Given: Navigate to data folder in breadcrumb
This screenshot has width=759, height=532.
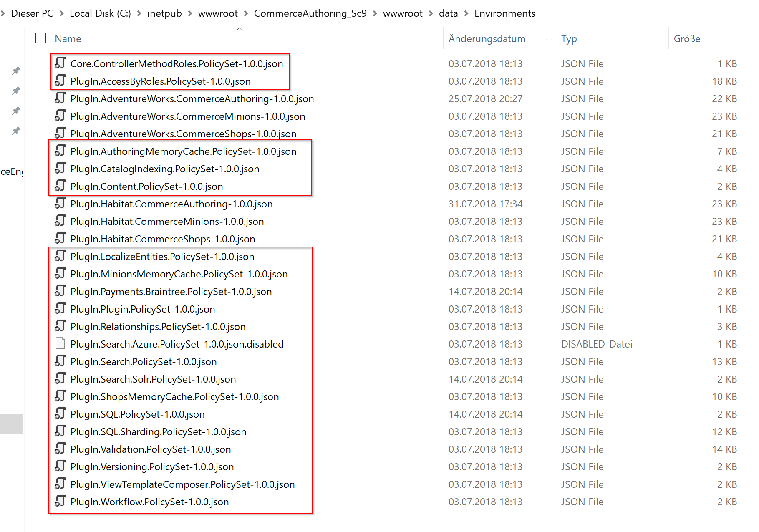Looking at the screenshot, I should pyautogui.click(x=449, y=13).
